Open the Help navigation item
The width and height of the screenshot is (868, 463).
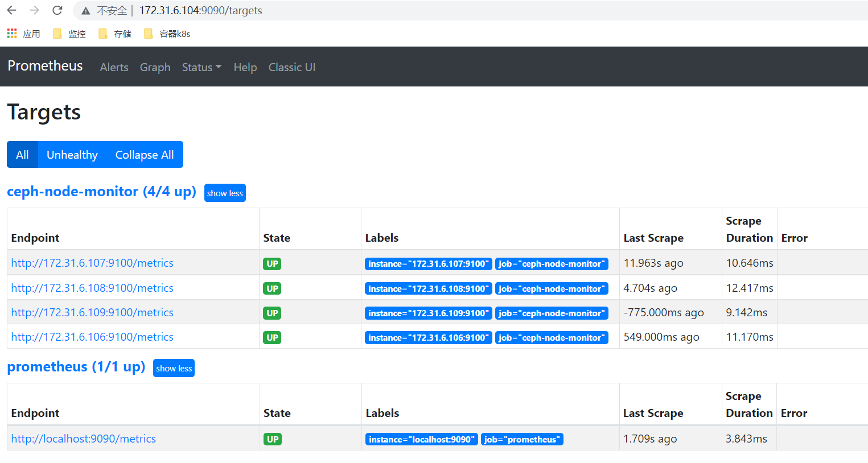[x=245, y=67]
